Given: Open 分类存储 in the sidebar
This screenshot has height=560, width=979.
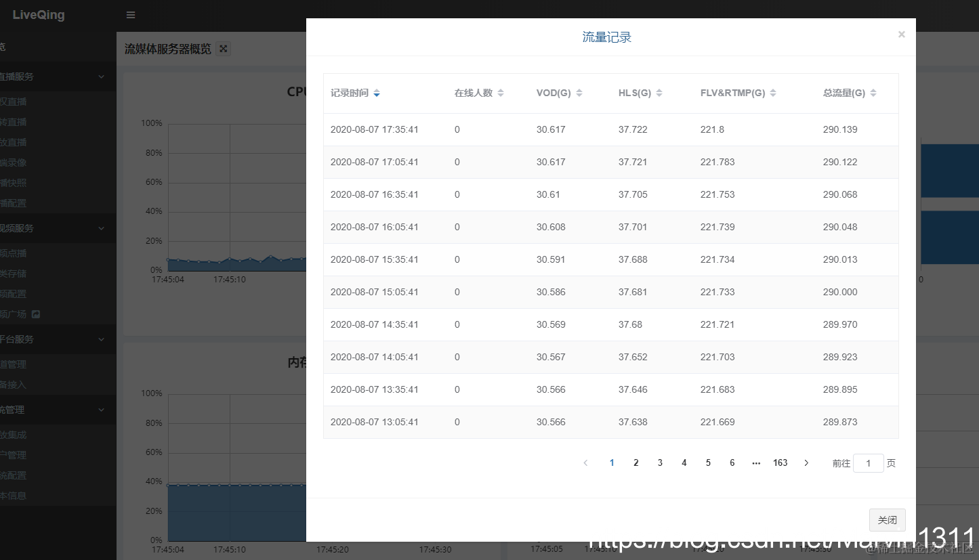Looking at the screenshot, I should click(x=14, y=274).
